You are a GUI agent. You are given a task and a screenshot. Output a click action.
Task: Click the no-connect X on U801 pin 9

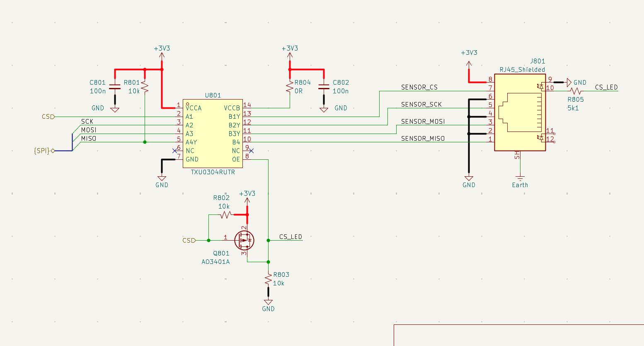click(251, 151)
